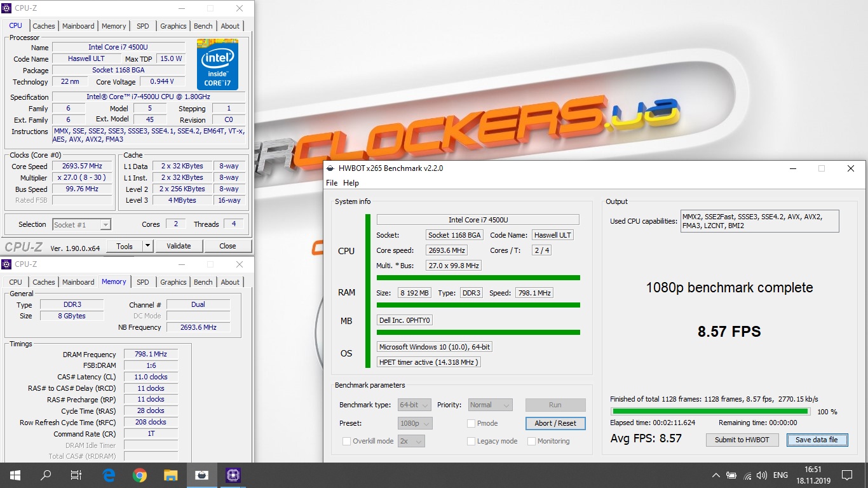
Task: Click the DRAM Frequency 798.1 MHz field
Action: point(151,355)
